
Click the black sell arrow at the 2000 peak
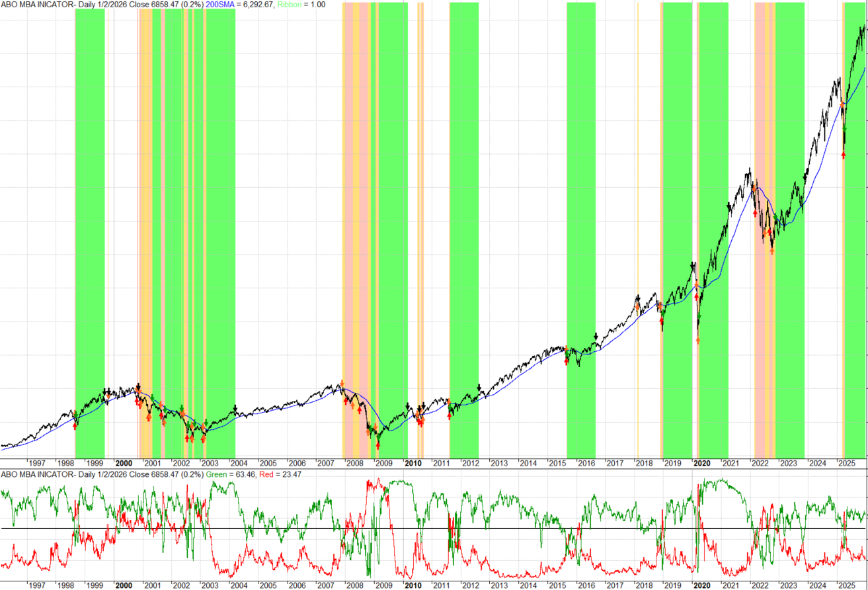(x=139, y=387)
